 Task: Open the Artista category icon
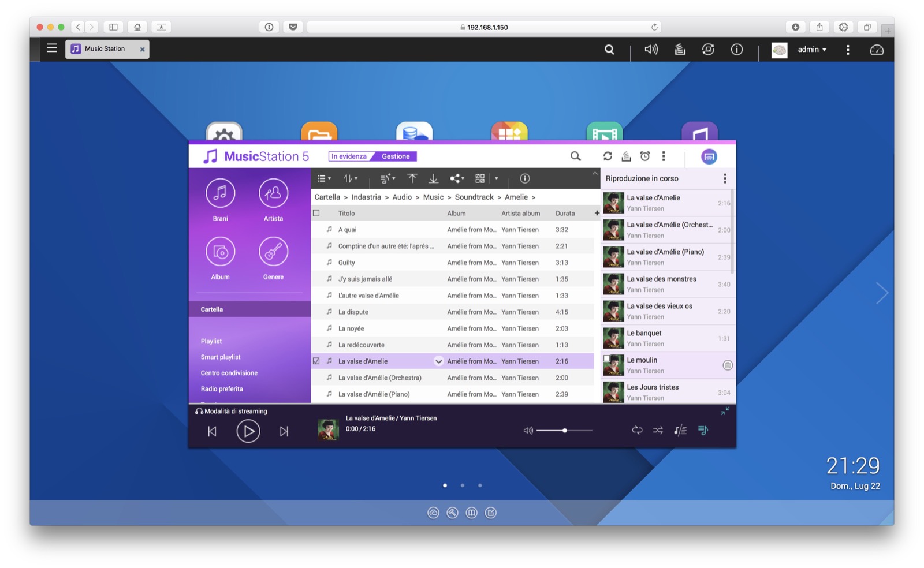(273, 193)
